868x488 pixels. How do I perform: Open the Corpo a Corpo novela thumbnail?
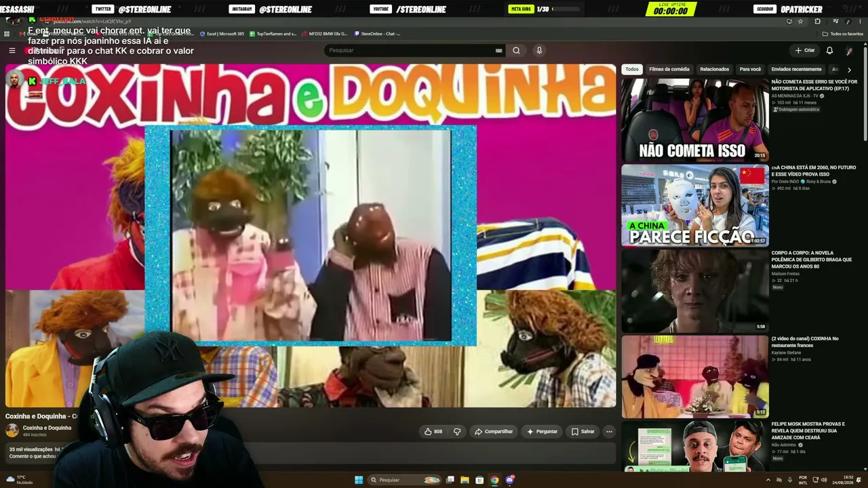tap(695, 291)
